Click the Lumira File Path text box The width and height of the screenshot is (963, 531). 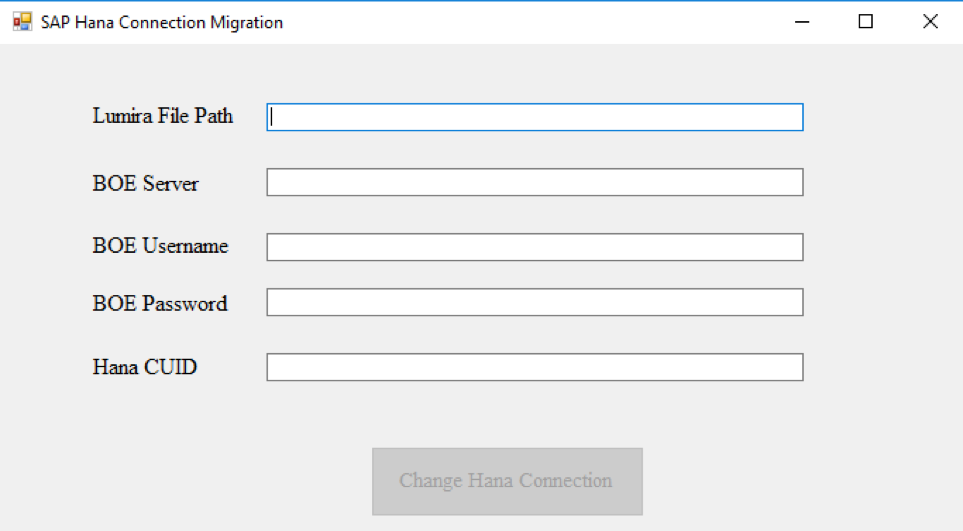pyautogui.click(x=534, y=117)
